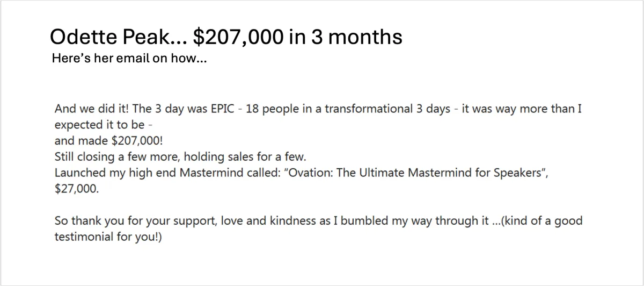644x286 pixels.
Task: Click "So thank you for your support"
Action: pyautogui.click(x=131, y=221)
